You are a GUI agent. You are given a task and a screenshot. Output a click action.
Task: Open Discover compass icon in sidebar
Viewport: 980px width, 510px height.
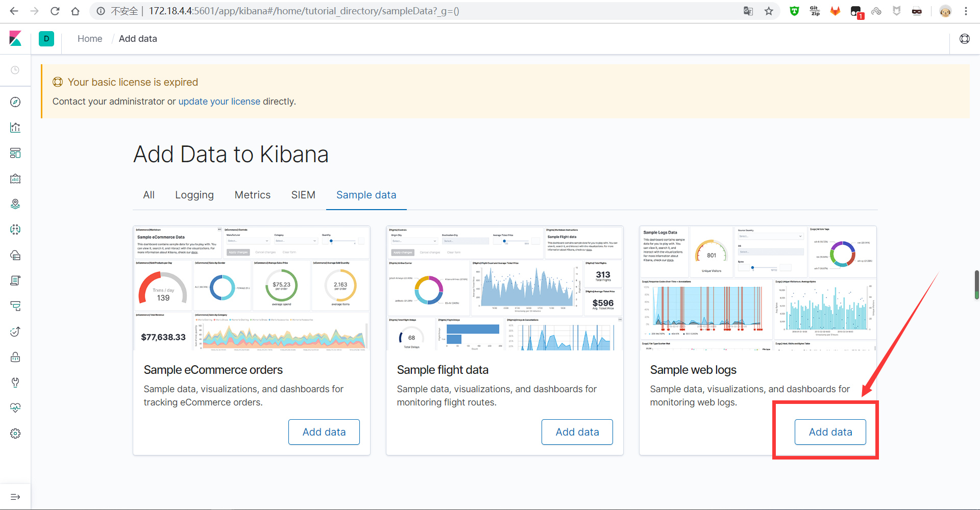[15, 102]
